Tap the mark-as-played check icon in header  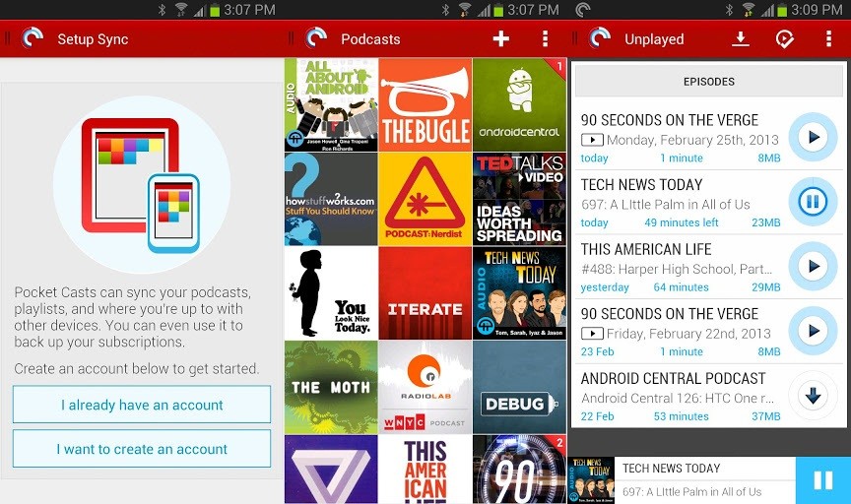784,39
